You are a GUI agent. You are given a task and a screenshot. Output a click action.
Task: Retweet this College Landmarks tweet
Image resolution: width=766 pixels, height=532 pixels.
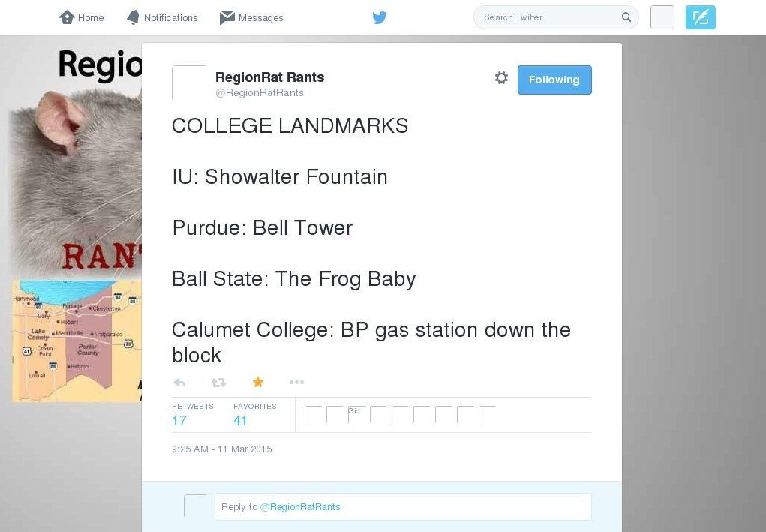point(218,383)
